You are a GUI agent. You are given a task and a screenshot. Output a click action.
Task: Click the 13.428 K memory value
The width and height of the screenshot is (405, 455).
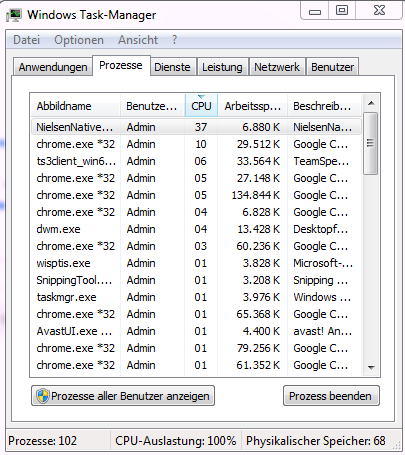[258, 229]
